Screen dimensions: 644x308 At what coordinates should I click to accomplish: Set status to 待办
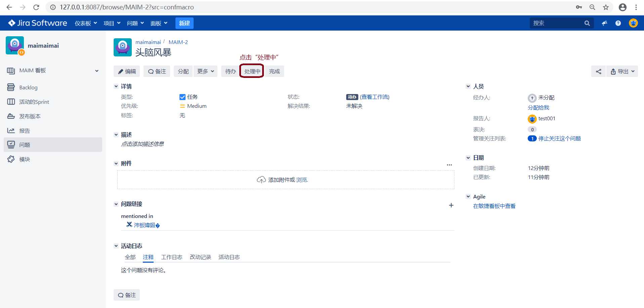[230, 71]
